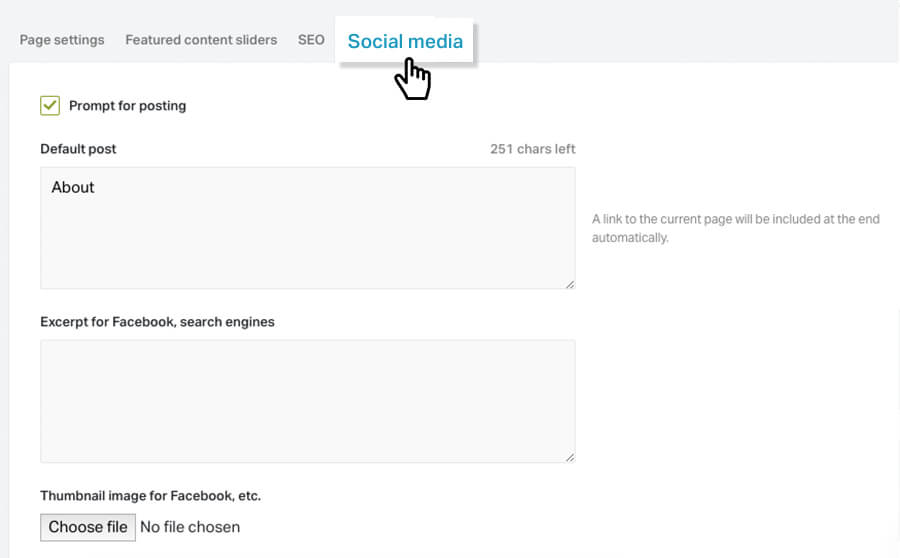The image size is (900, 558).
Task: Go to the SEO tab
Action: click(x=311, y=40)
